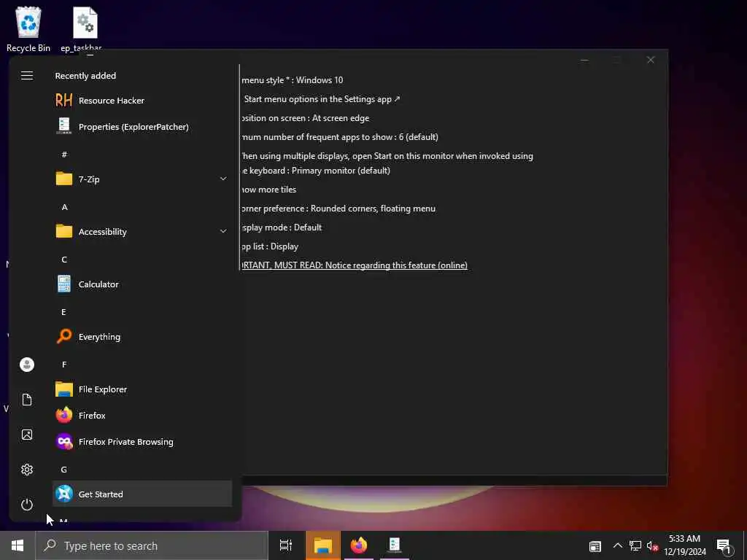Viewport: 747px width, 560px height.
Task: Open Task View on the taskbar
Action: (286, 545)
